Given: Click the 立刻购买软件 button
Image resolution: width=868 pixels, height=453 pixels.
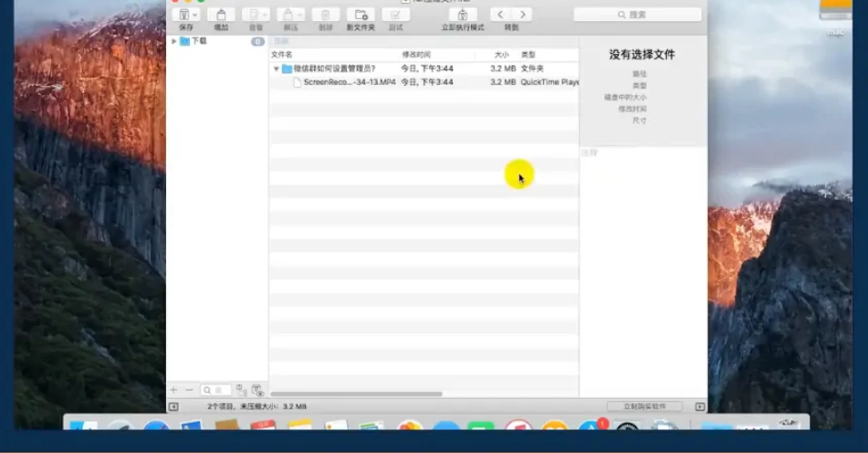Looking at the screenshot, I should coord(644,406).
